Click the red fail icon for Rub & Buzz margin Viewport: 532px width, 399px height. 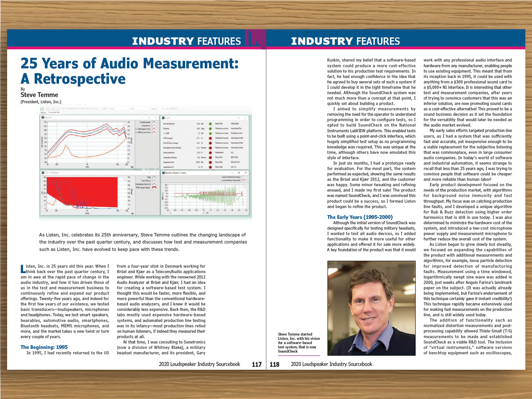pos(210,143)
